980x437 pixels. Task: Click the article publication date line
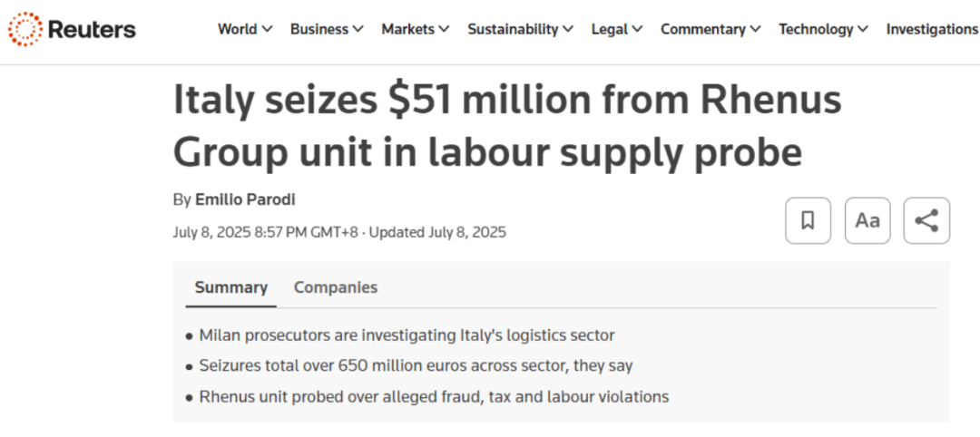339,233
